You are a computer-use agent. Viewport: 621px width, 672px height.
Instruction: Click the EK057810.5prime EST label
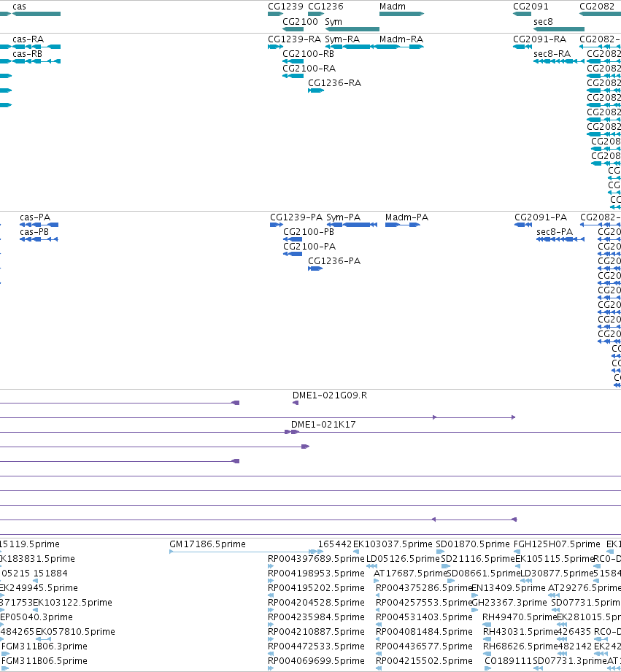coord(75,632)
